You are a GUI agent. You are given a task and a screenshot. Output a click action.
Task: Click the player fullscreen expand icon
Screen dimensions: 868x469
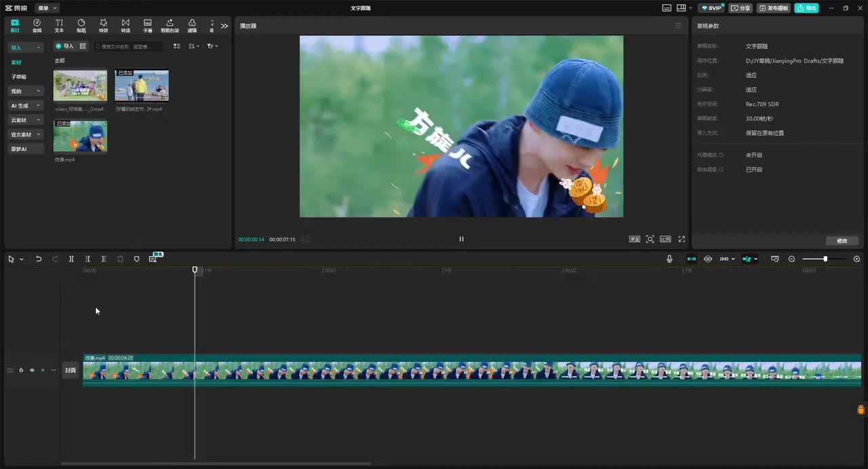point(682,239)
